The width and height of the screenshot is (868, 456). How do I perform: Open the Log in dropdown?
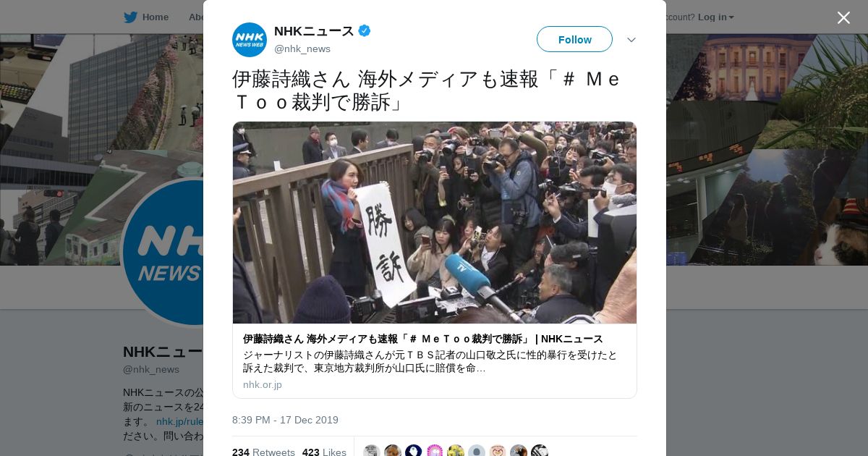(x=716, y=17)
